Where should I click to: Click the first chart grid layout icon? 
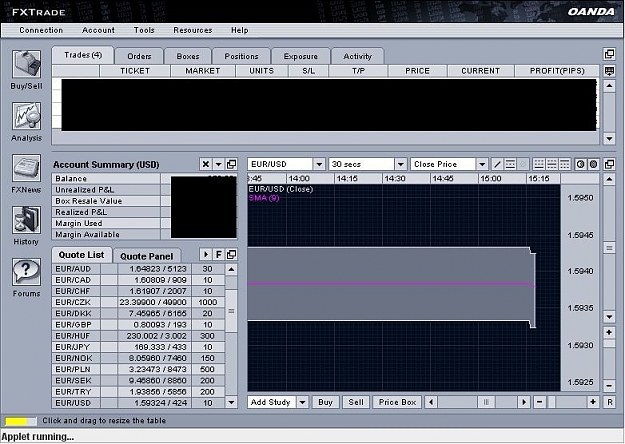point(539,164)
